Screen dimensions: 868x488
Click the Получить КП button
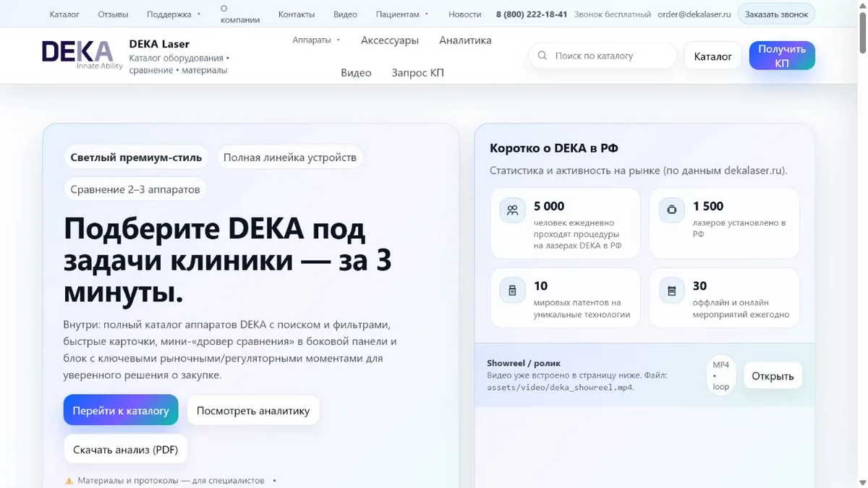point(782,56)
